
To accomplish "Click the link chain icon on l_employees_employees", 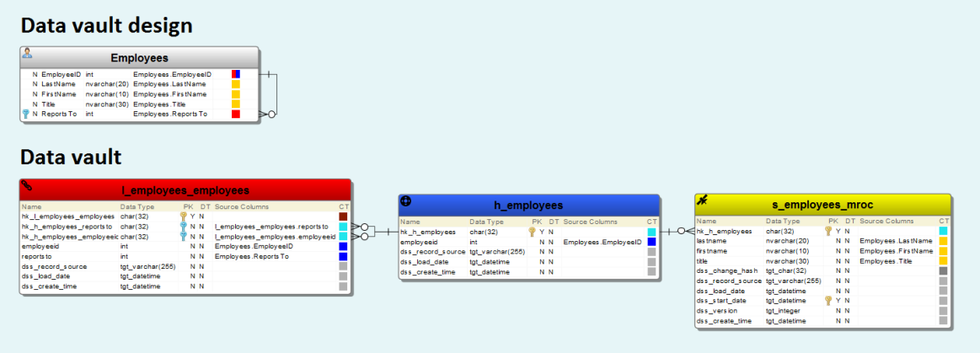I will tap(26, 185).
